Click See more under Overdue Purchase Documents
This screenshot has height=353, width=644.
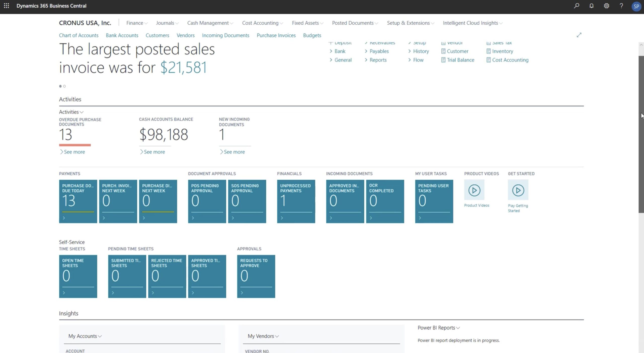pyautogui.click(x=73, y=151)
